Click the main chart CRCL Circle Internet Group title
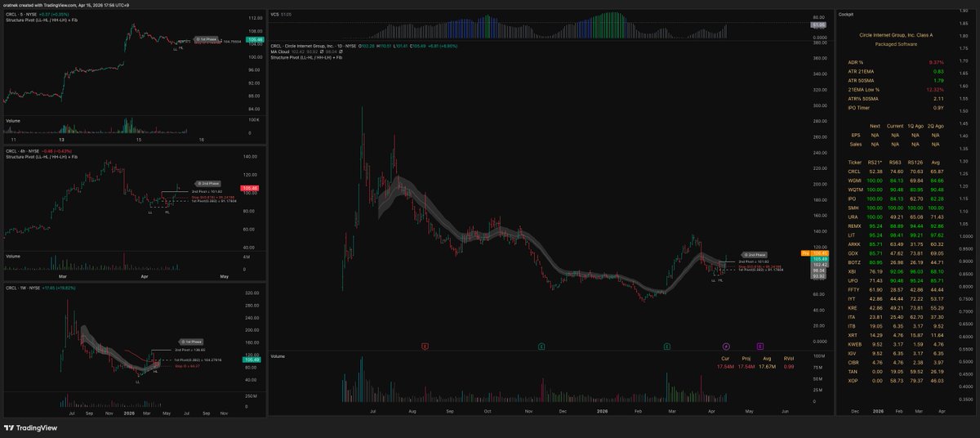This screenshot has height=438, width=980. [x=315, y=45]
